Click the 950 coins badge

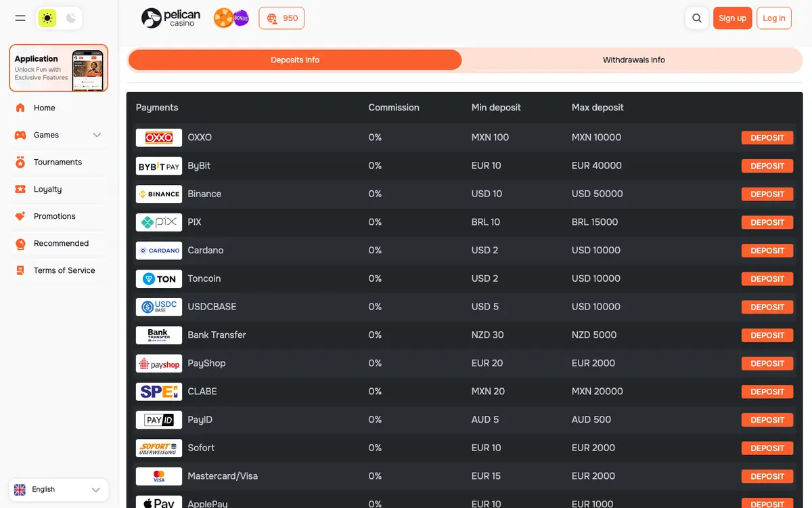tap(281, 18)
